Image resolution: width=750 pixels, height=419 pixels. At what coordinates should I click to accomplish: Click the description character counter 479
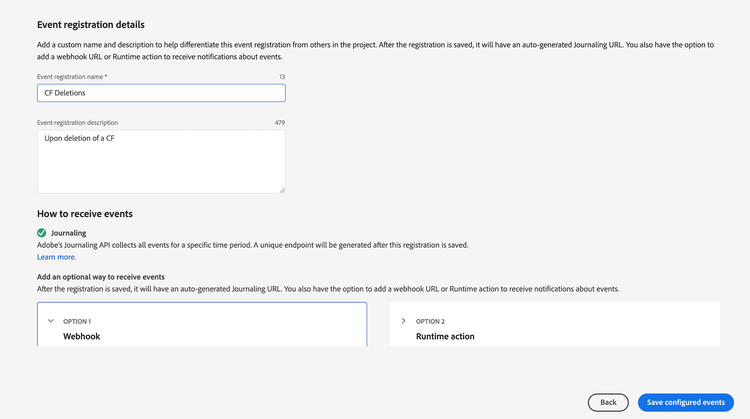point(279,123)
